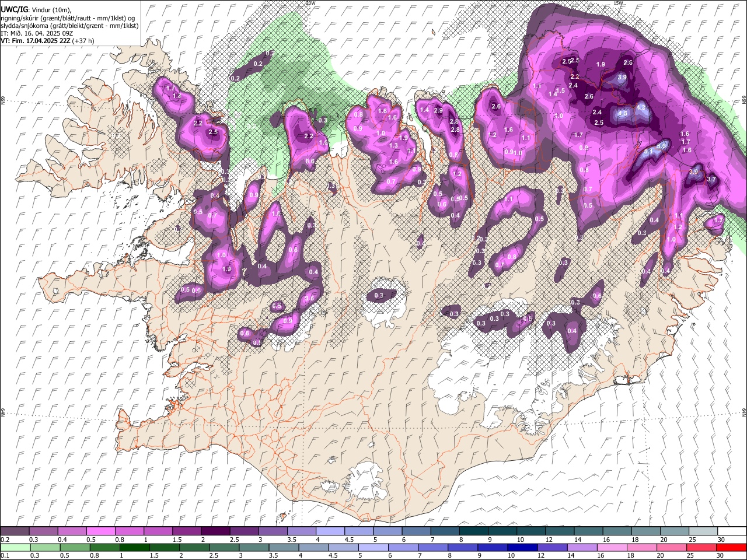Select the grey-plum 0.2 swatch in snow scale
Screen dimensions: 747x560
tap(15, 531)
